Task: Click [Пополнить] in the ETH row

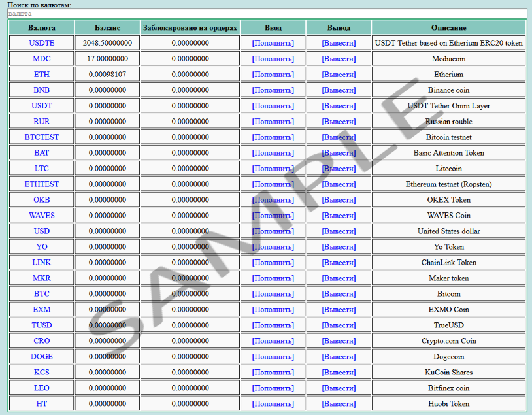Action: coord(273,75)
